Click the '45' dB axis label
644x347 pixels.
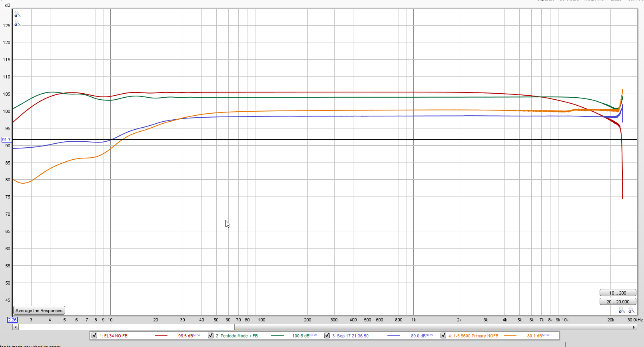tap(8, 300)
